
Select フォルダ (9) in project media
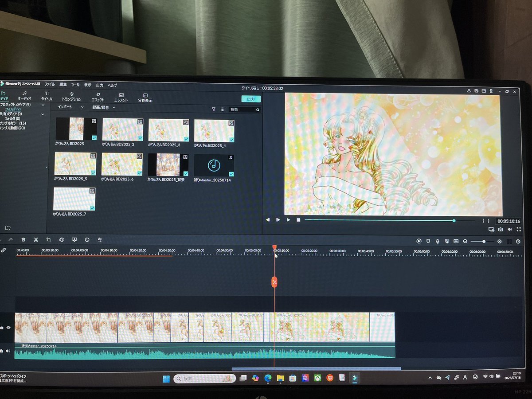click(13, 109)
